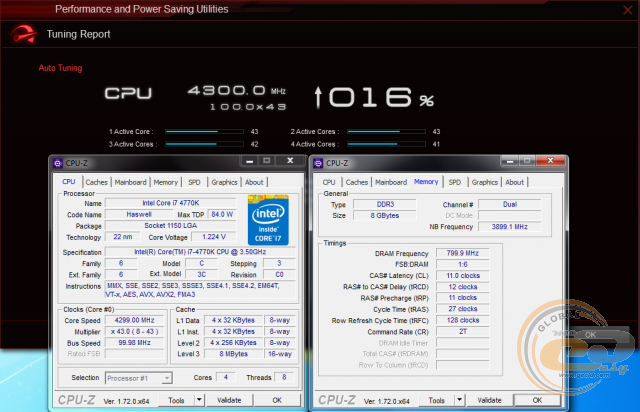640x412 pixels.
Task: Click the CPU-Z app icon in right window title
Action: [x=318, y=163]
